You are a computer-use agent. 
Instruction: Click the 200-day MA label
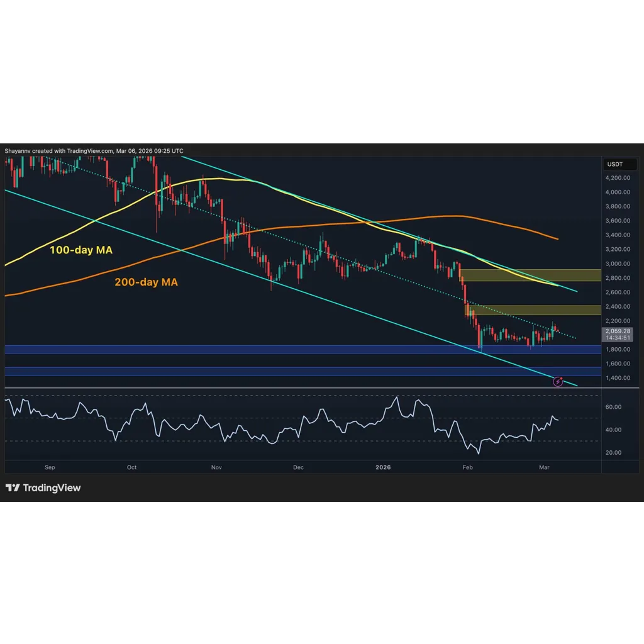(146, 282)
